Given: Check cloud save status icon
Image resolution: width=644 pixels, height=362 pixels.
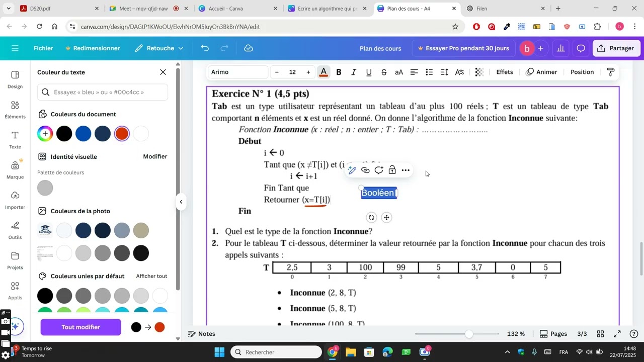Looking at the screenshot, I should point(248,48).
